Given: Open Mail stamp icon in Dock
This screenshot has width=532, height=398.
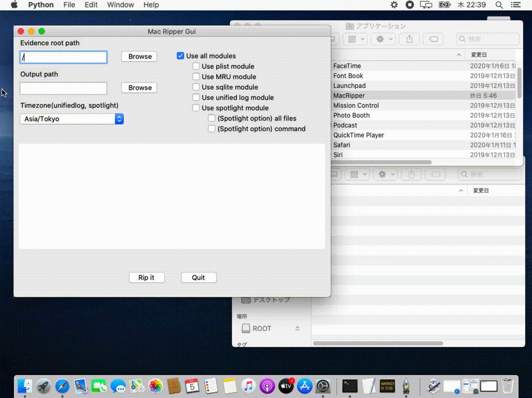Looking at the screenshot, I should (x=81, y=386).
